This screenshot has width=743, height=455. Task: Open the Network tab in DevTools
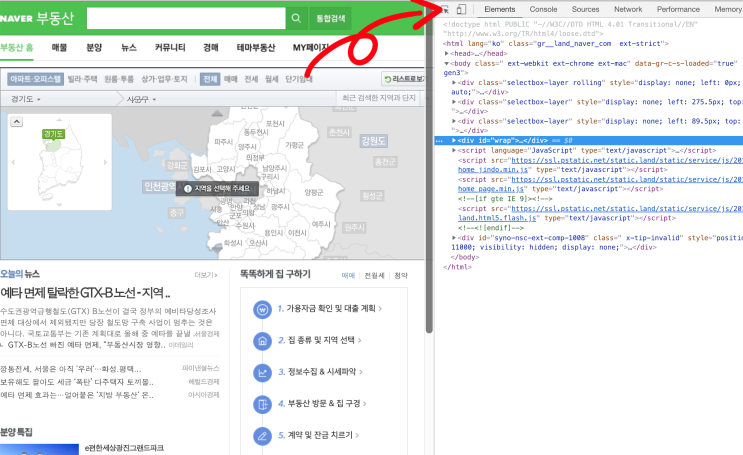pos(628,9)
